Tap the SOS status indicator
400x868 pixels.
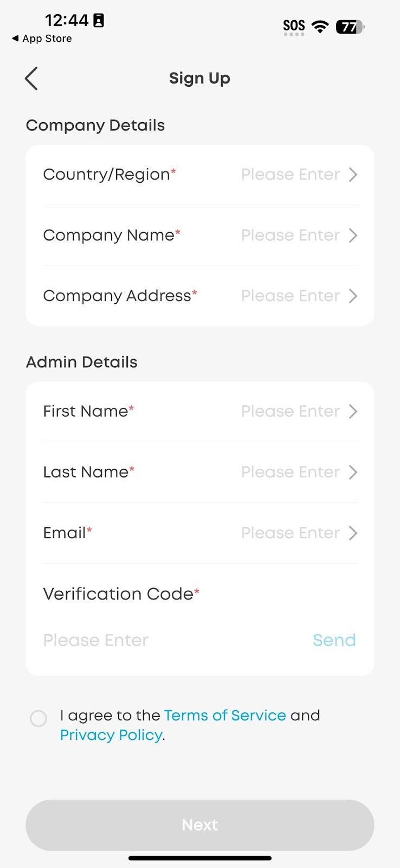point(294,26)
